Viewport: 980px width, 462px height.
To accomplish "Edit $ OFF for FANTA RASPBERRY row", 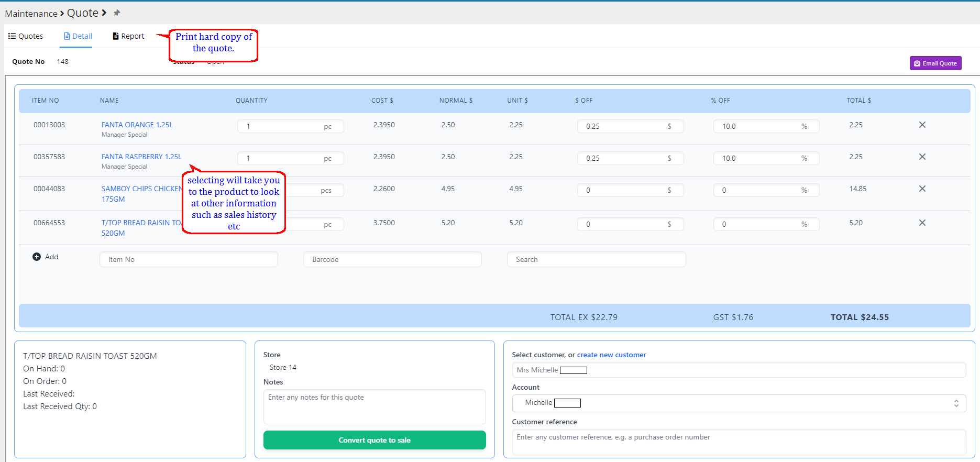I will pos(630,158).
